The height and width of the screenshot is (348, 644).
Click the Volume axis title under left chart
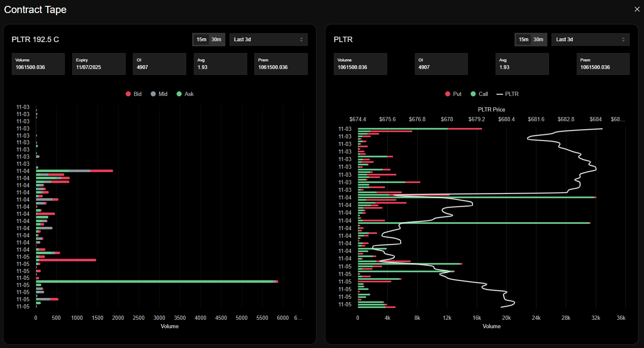[169, 326]
